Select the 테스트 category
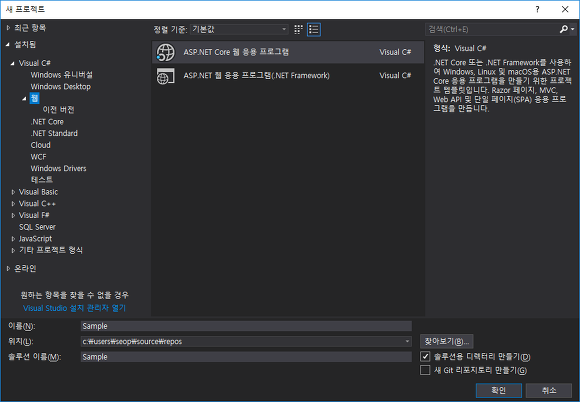Screen dimensions: 580x402 pyautogui.click(x=42, y=180)
